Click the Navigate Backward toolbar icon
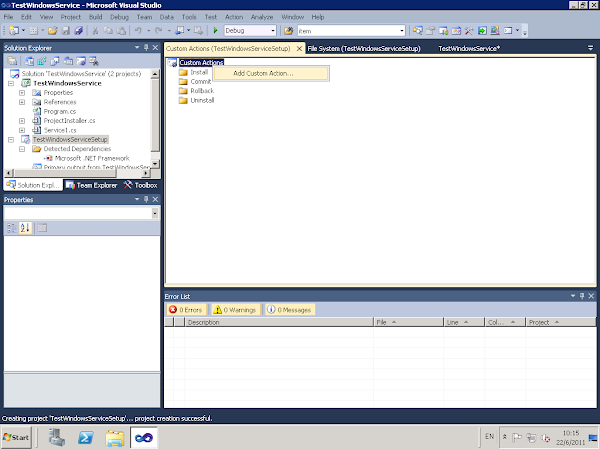 [x=179, y=31]
